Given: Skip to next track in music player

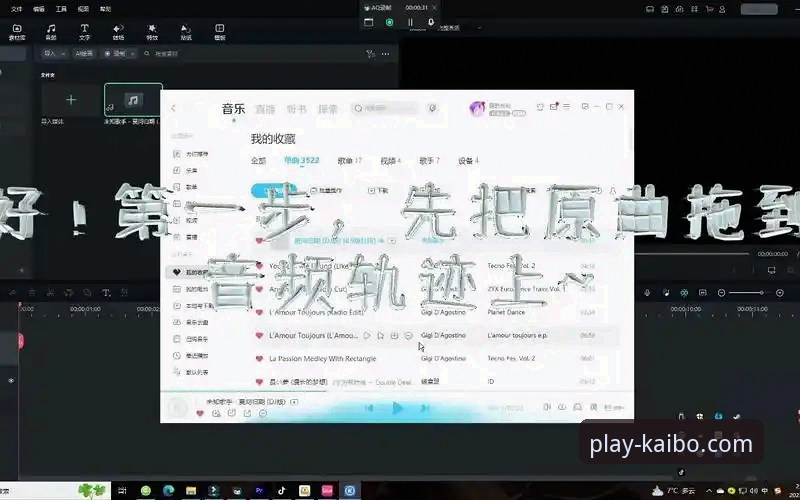Looking at the screenshot, I should click(424, 408).
